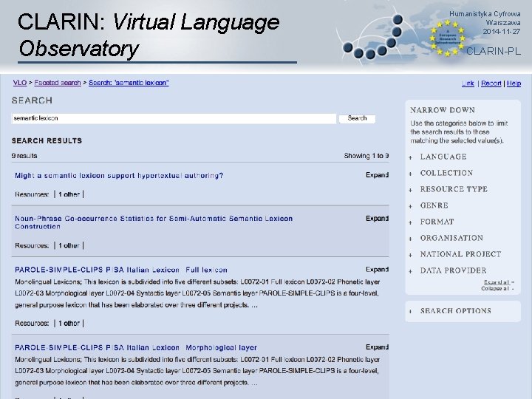
Task: Click the Narrow Down heading
Action: (443, 110)
